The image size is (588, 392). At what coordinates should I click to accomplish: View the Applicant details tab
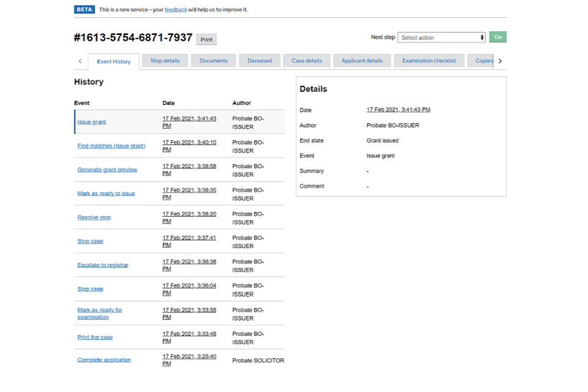pyautogui.click(x=361, y=61)
